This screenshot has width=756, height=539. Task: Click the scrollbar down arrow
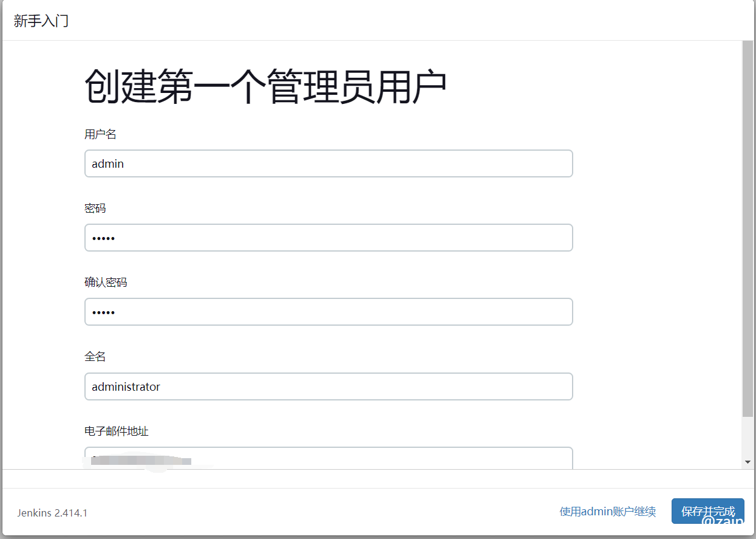747,462
